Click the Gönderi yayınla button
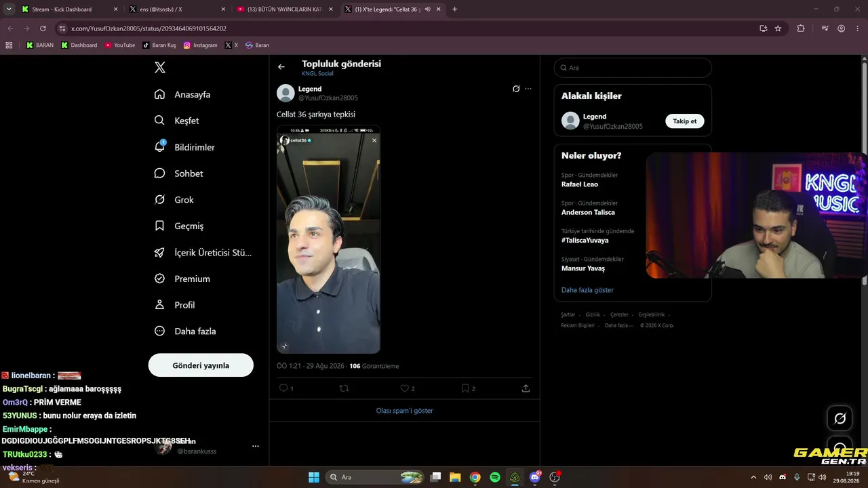This screenshot has width=868, height=488. point(201,365)
